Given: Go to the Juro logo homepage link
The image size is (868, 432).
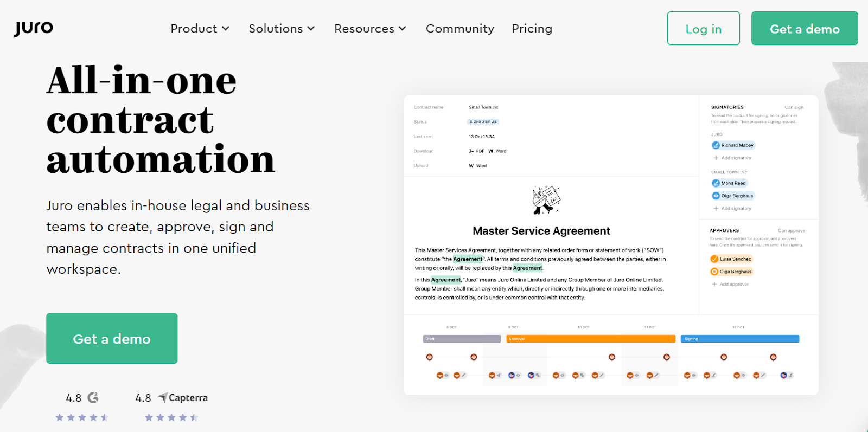Looking at the screenshot, I should tap(34, 28).
